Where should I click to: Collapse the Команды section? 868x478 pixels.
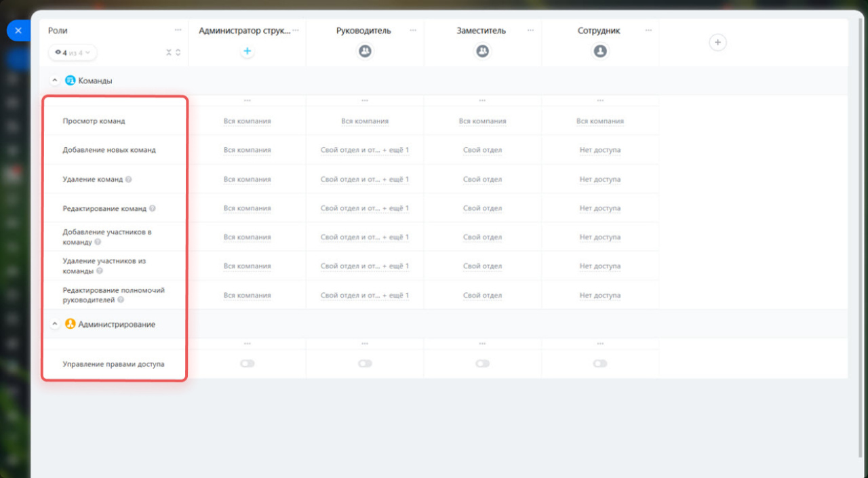tap(55, 81)
